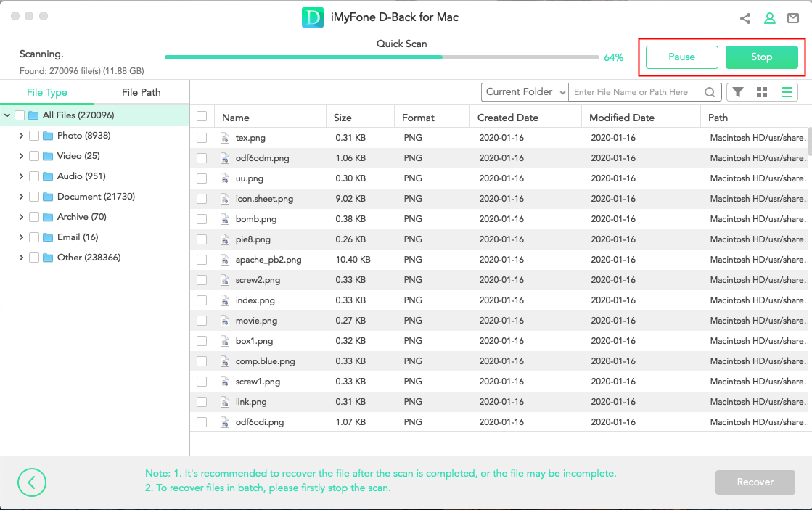This screenshot has width=812, height=510.
Task: Tick checkbox for odf6odm.png
Action: pyautogui.click(x=202, y=158)
